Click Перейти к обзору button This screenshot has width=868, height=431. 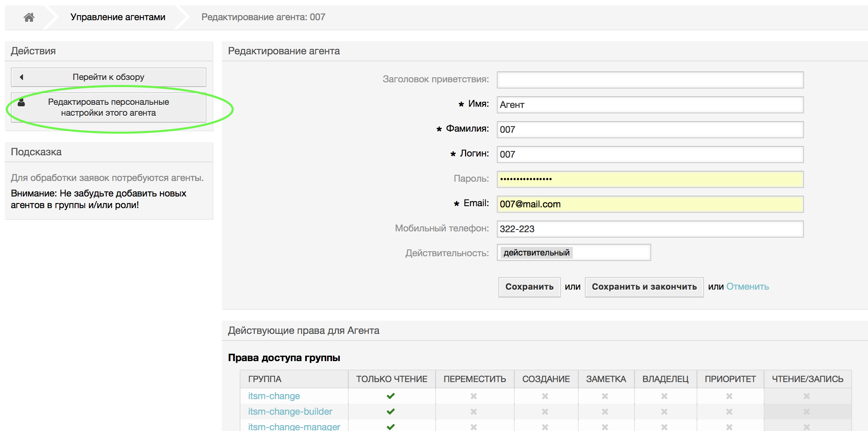coord(109,77)
